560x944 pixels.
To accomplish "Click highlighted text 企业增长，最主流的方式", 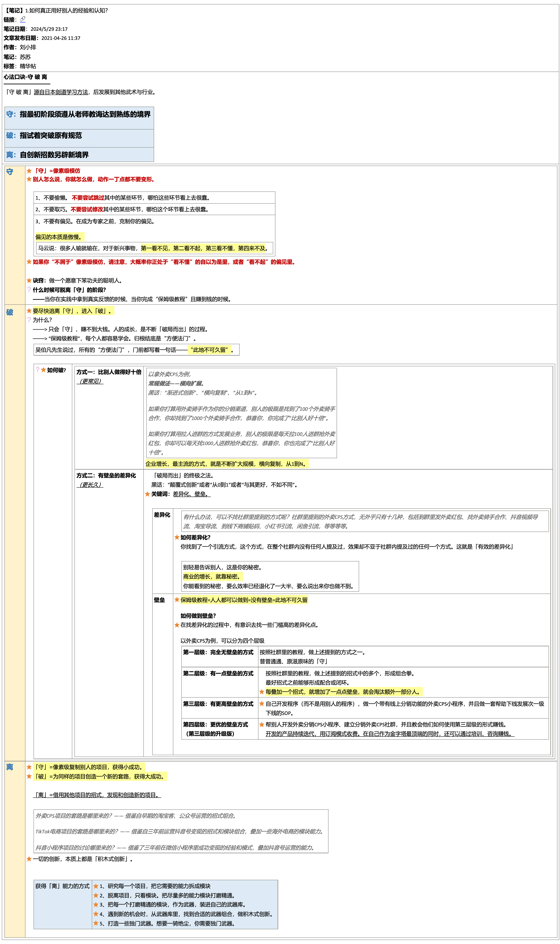I will (227, 464).
